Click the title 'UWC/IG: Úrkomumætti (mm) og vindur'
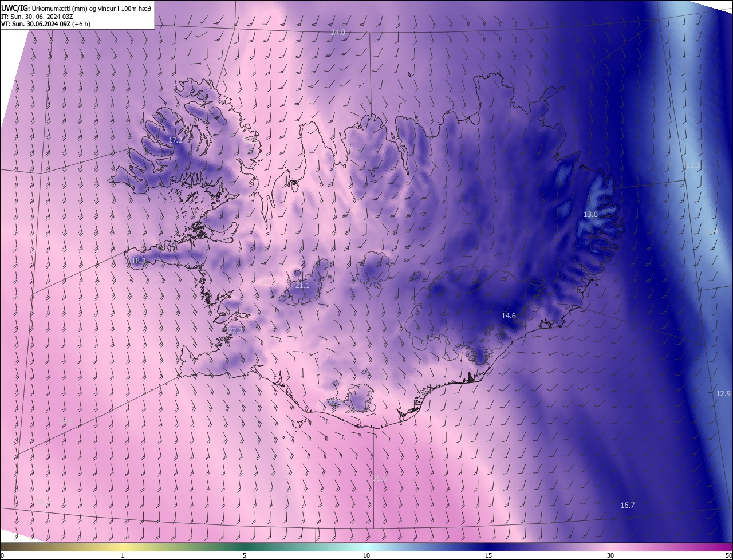Viewport: 733px width, 560px height. click(76, 7)
